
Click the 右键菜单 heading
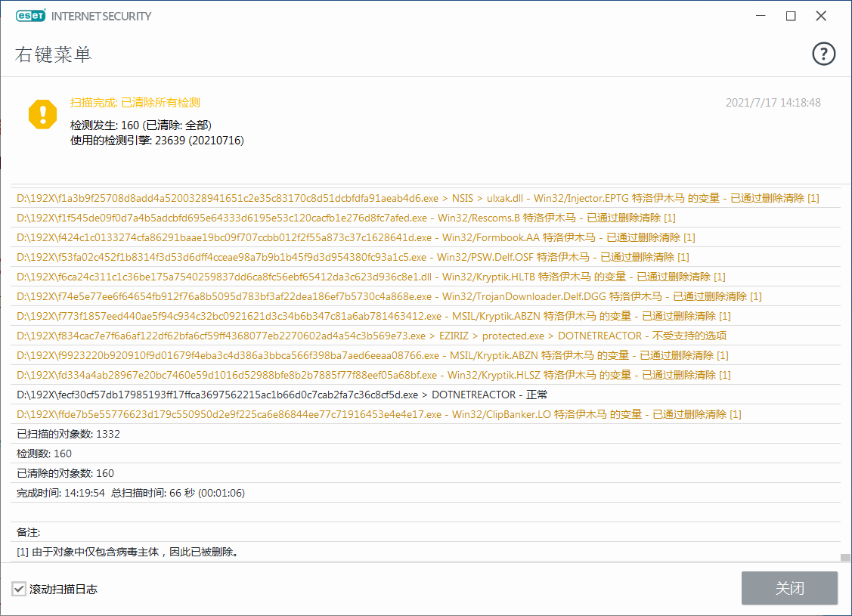53,54
